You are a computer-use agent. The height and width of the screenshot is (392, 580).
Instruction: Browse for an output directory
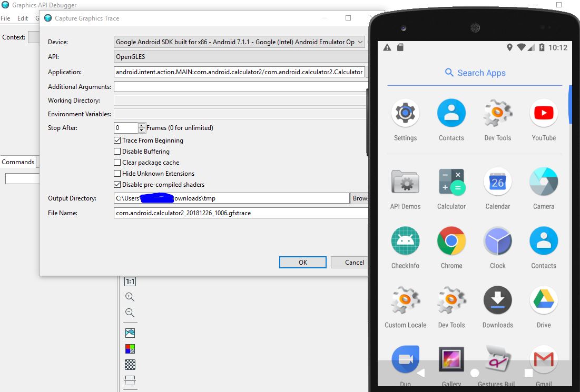[360, 198]
